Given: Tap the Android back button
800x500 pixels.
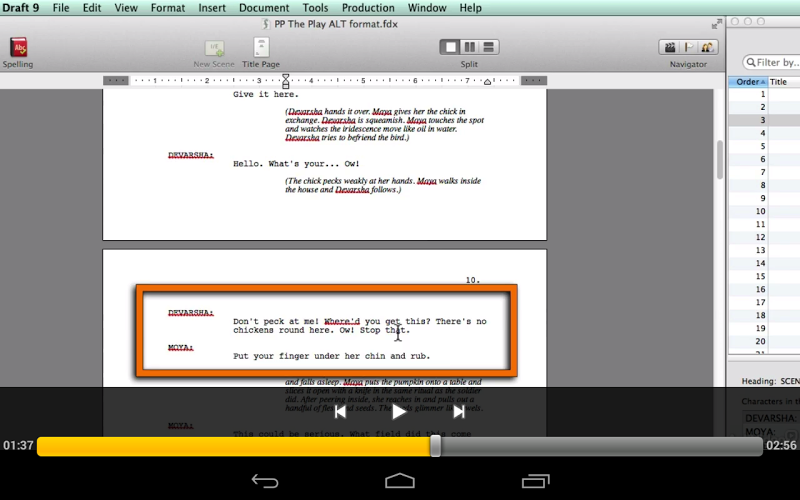Looking at the screenshot, I should tap(265, 481).
